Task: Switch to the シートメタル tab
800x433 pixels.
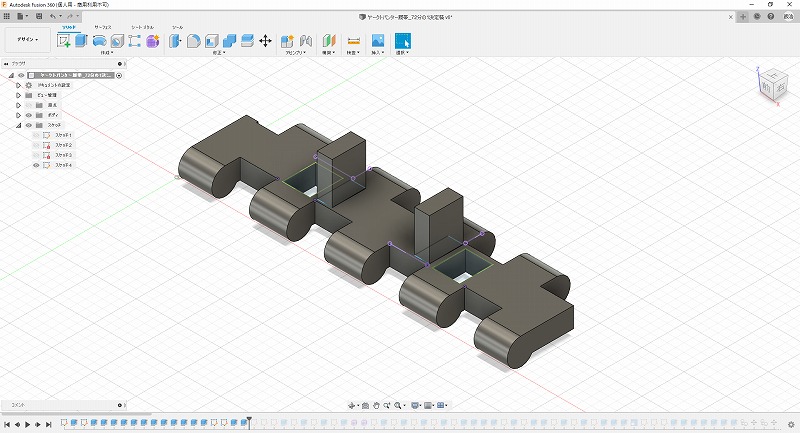Action: point(141,27)
